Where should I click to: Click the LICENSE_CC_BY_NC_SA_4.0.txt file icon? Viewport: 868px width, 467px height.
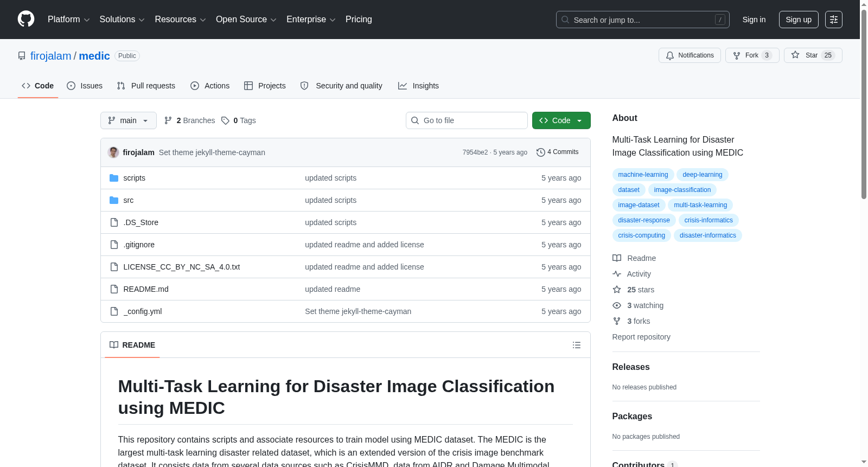114,267
